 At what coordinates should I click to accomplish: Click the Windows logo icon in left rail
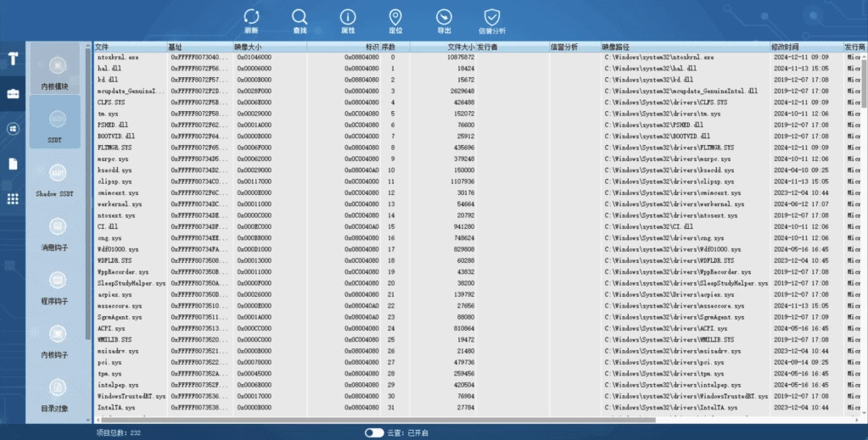pyautogui.click(x=13, y=129)
